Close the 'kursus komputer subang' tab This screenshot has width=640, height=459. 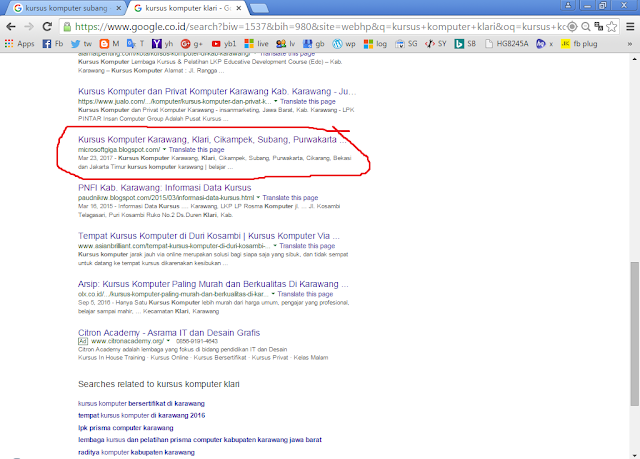pos(118,8)
